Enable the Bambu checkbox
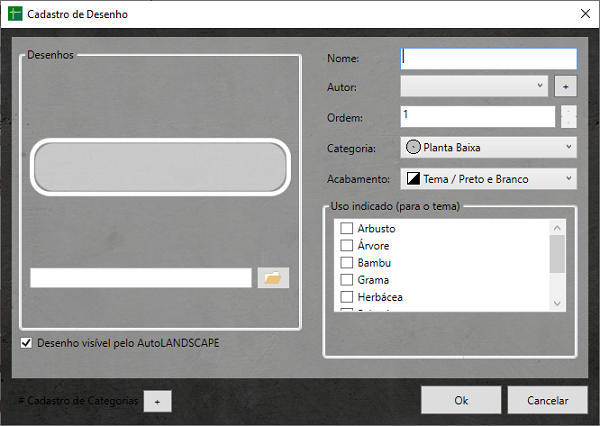This screenshot has height=426, width=600. click(347, 263)
